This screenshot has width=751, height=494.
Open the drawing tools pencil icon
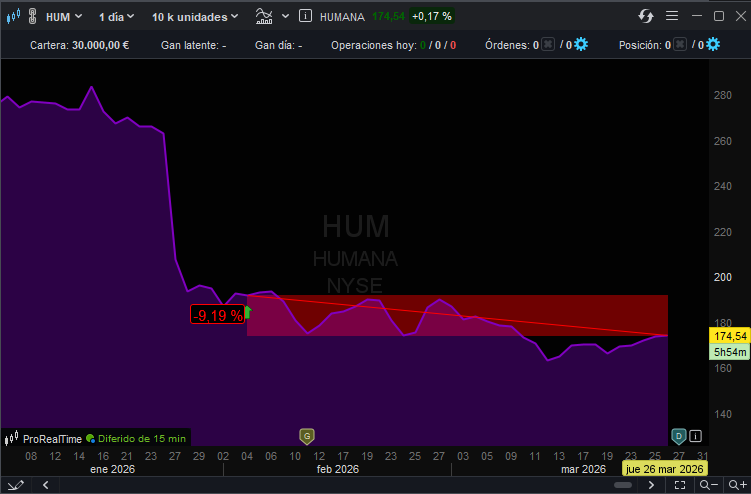tap(15, 485)
